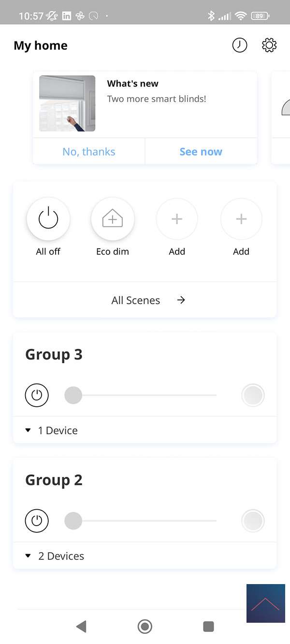Expand Group 2 devices list
The height and width of the screenshot is (644, 290).
[x=55, y=556]
